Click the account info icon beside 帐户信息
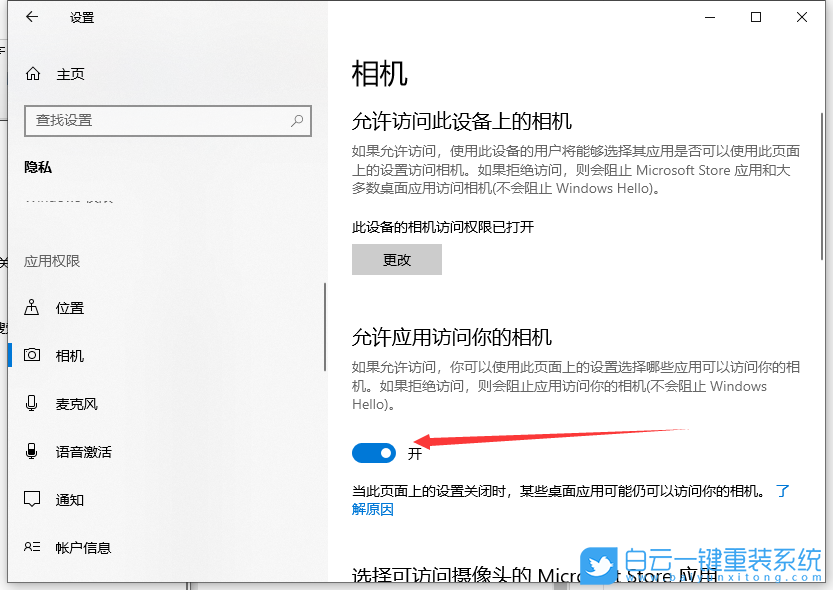Viewport: 833px width, 590px height. tap(32, 547)
